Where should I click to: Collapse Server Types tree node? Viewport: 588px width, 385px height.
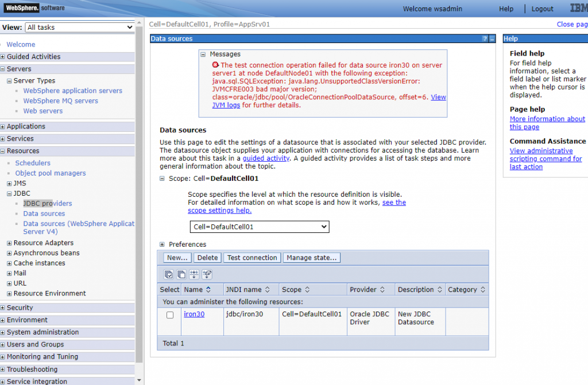click(x=9, y=81)
